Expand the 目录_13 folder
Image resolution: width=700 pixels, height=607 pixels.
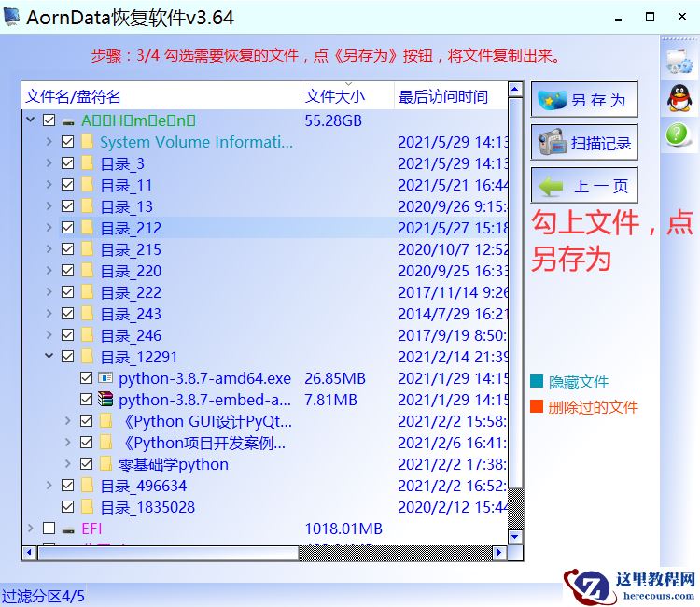click(49, 205)
